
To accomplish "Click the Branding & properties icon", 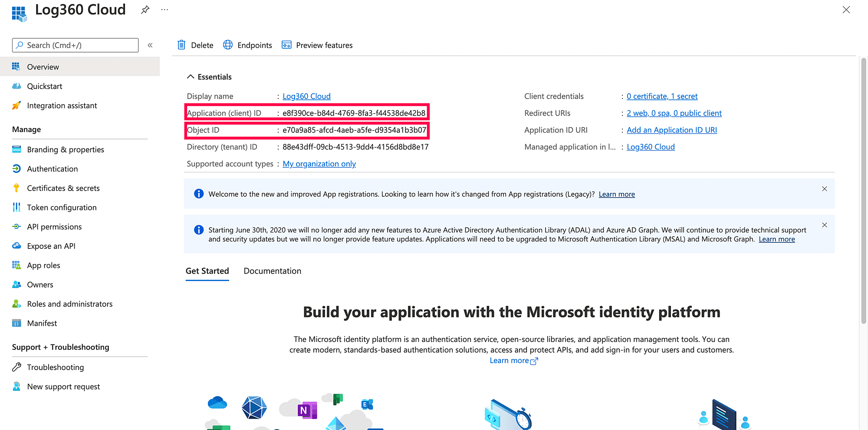I will pyautogui.click(x=16, y=149).
